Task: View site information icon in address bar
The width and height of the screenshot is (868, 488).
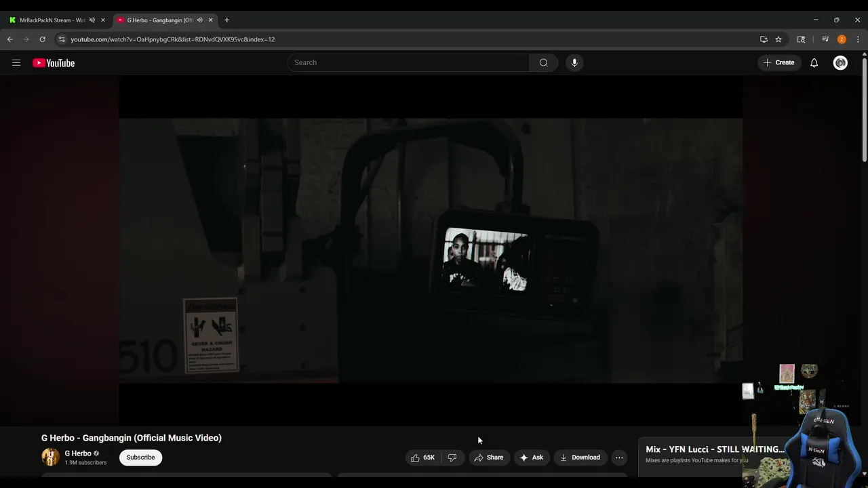Action: 62,39
